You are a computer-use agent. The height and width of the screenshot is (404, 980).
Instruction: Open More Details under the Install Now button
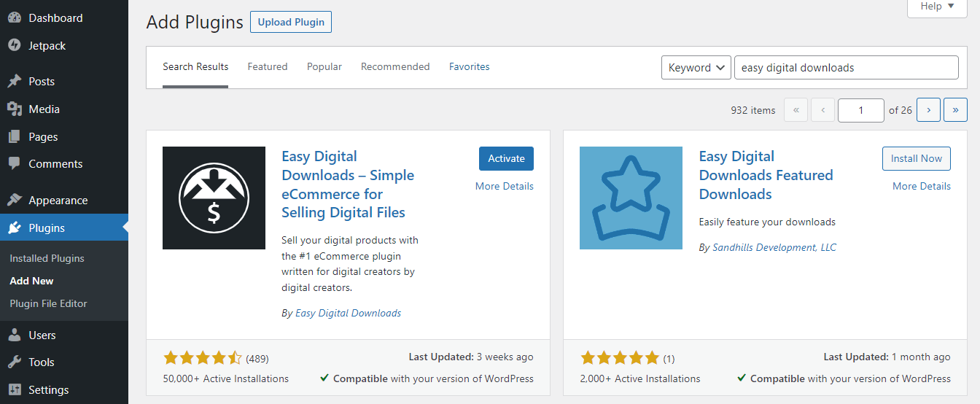coord(922,186)
